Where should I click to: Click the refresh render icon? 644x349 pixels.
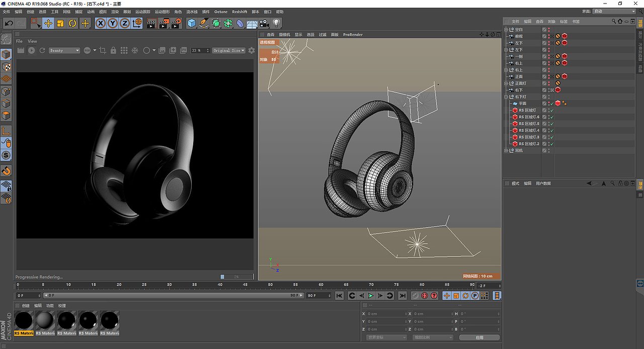[x=43, y=50]
